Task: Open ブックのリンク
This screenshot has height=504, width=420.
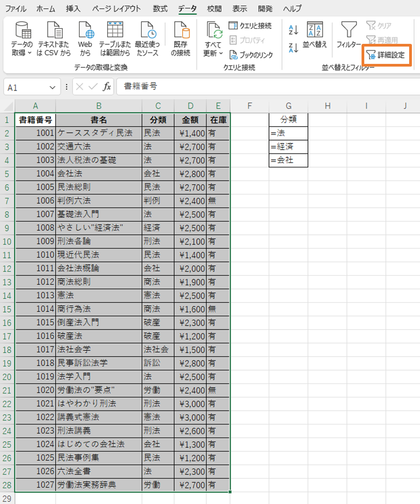Action: tap(251, 55)
